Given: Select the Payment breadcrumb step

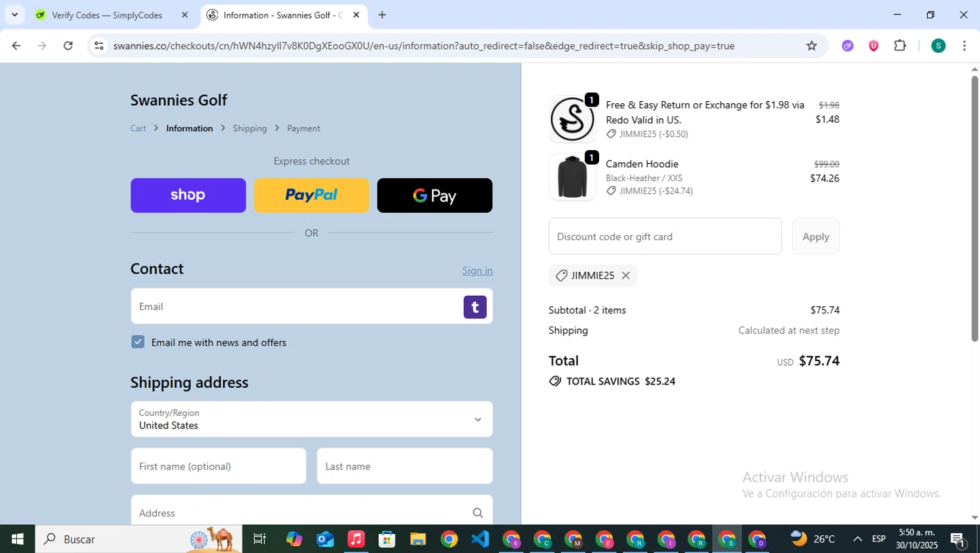Looking at the screenshot, I should point(304,129).
